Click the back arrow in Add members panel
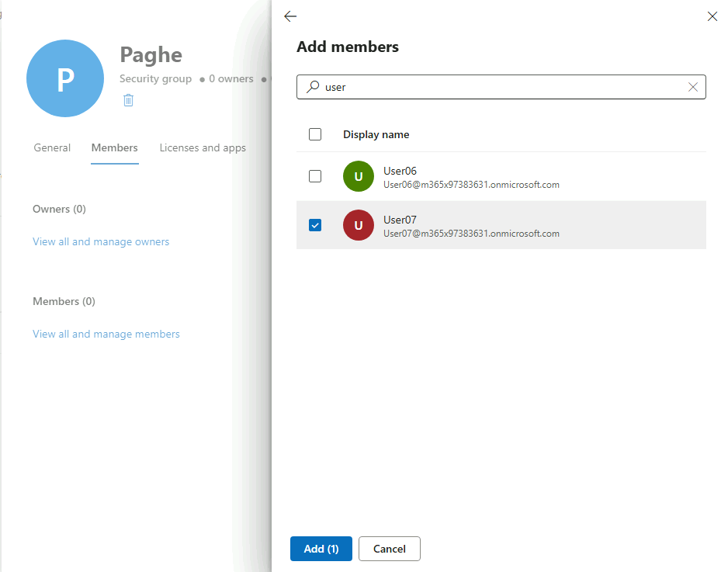Image resolution: width=728 pixels, height=572 pixels. (290, 16)
